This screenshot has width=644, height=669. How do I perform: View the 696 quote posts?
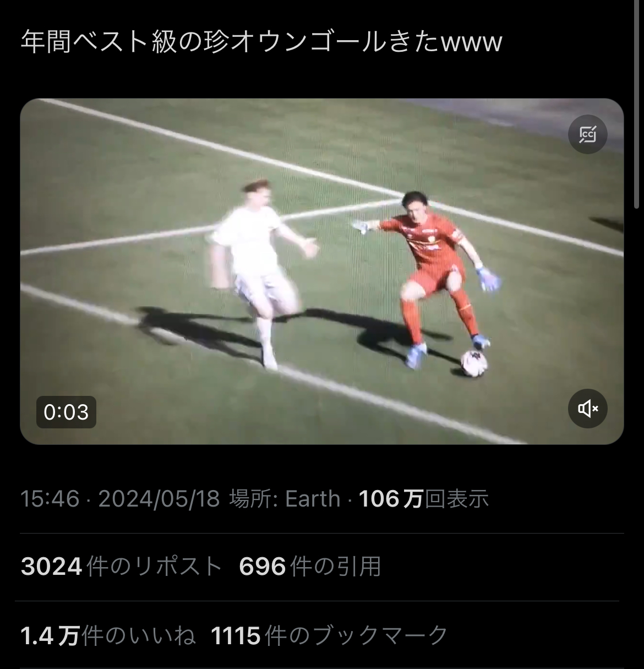tap(310, 566)
